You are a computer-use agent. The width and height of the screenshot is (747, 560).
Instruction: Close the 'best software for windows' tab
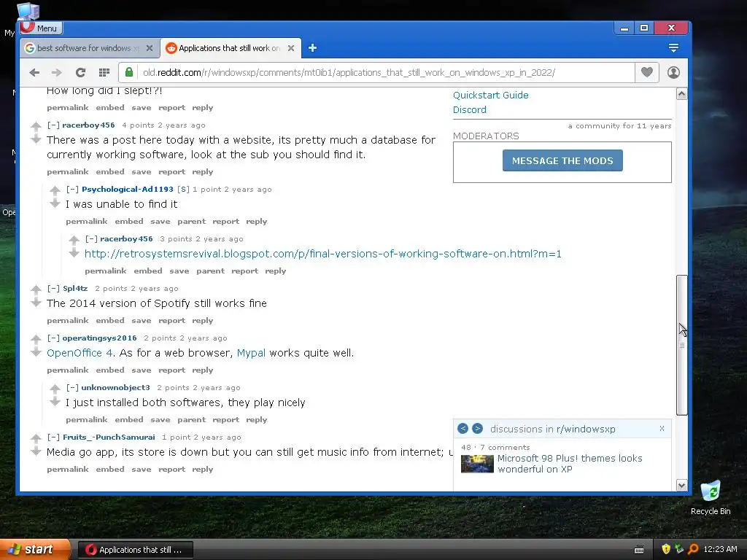point(150,48)
